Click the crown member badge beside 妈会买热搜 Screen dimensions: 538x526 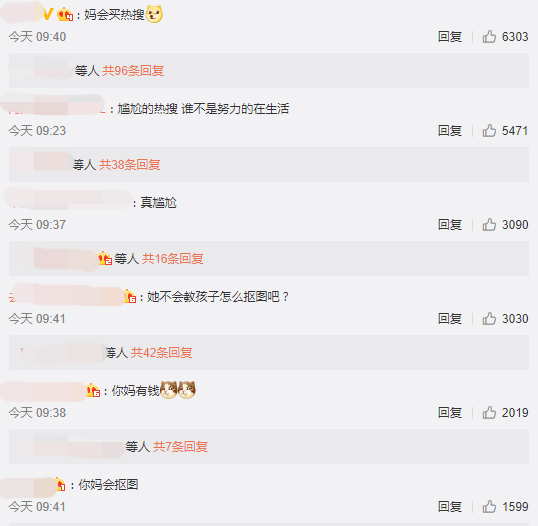65,15
